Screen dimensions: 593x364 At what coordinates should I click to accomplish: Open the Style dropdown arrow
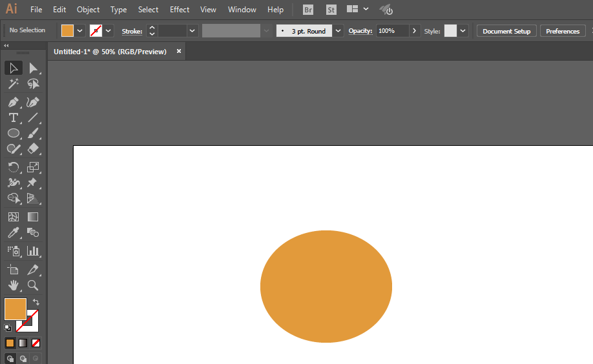point(463,31)
